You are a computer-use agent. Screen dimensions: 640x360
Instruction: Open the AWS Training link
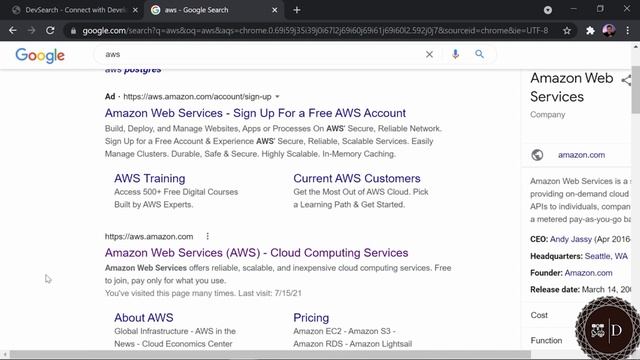(x=150, y=178)
